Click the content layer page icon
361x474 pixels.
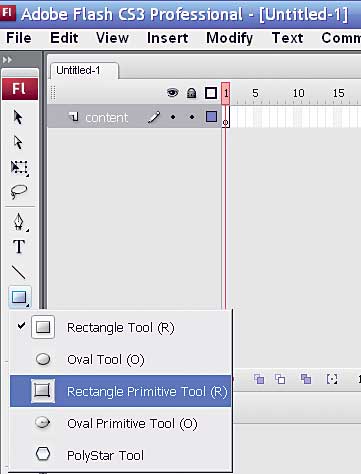(x=73, y=116)
